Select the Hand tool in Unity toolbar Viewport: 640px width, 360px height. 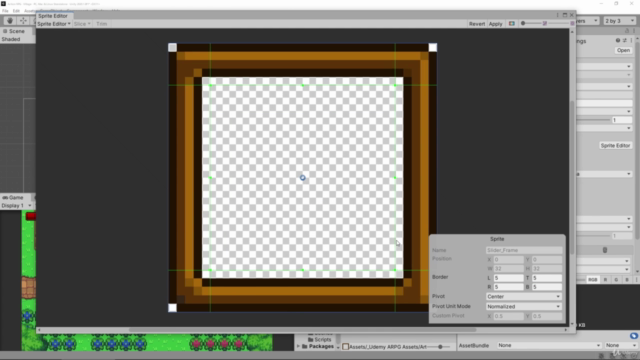coord(10,21)
